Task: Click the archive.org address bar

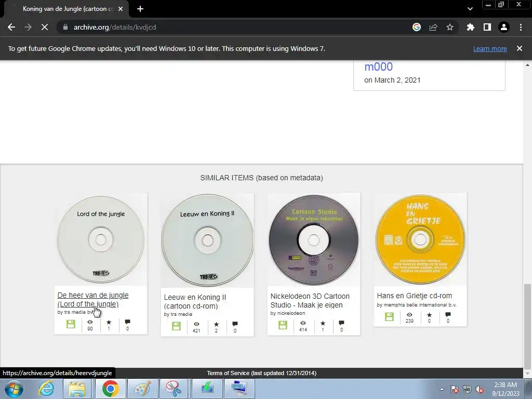Action: click(x=234, y=27)
